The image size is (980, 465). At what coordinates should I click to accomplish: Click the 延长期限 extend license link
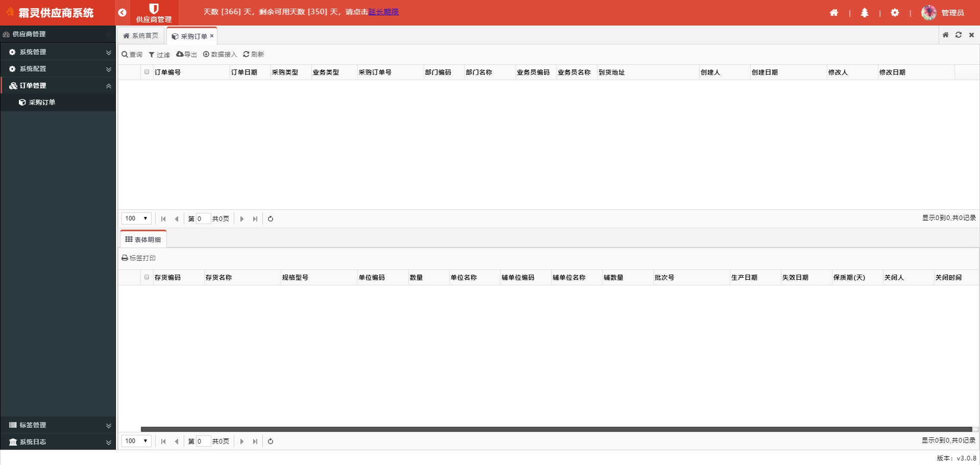[383, 12]
